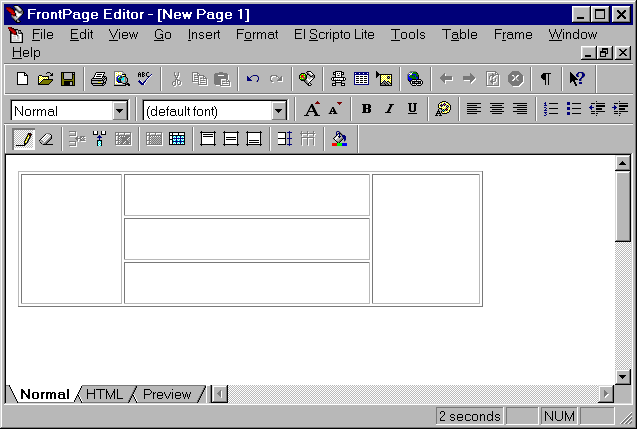Open a file with the Open folder icon

point(45,78)
